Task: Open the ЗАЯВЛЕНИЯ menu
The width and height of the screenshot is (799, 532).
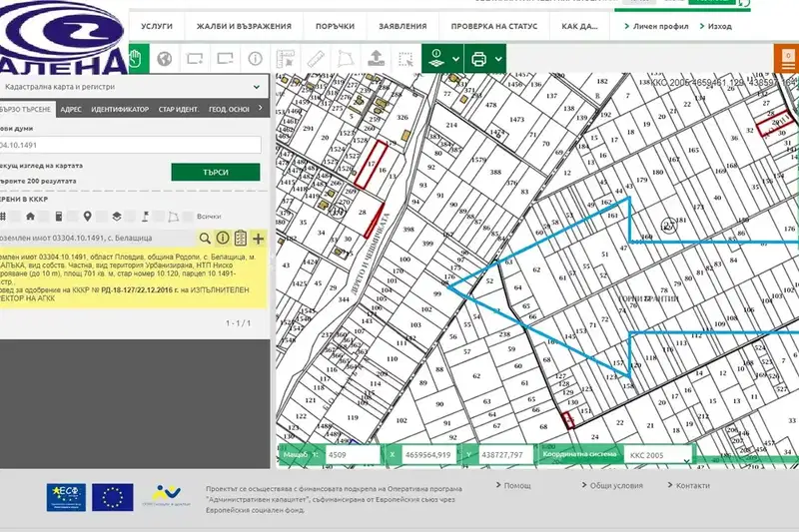Action: [402, 27]
